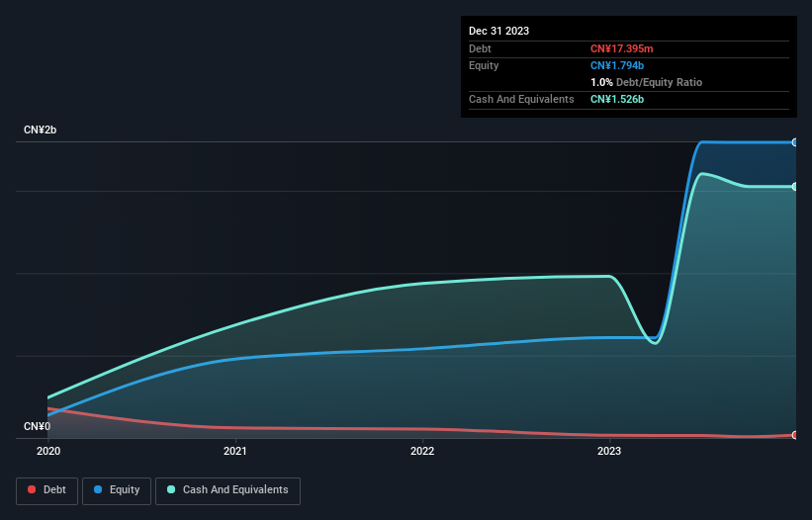The height and width of the screenshot is (520, 812).
Task: Click the Debt row label in tooltip
Action: coord(480,48)
